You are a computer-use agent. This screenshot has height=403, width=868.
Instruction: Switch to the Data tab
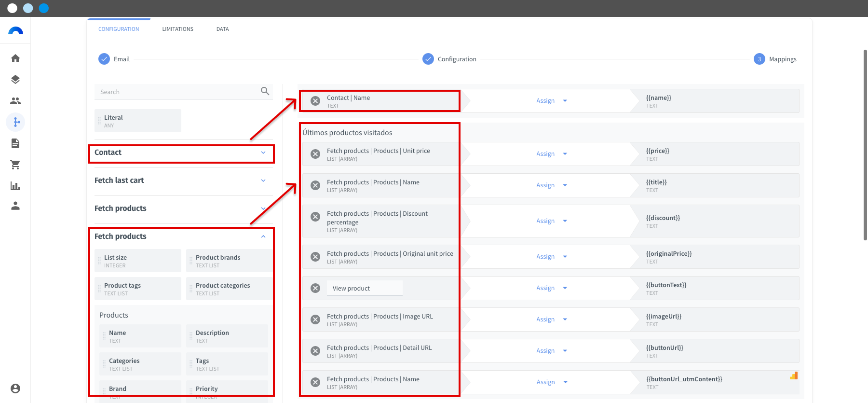222,29
